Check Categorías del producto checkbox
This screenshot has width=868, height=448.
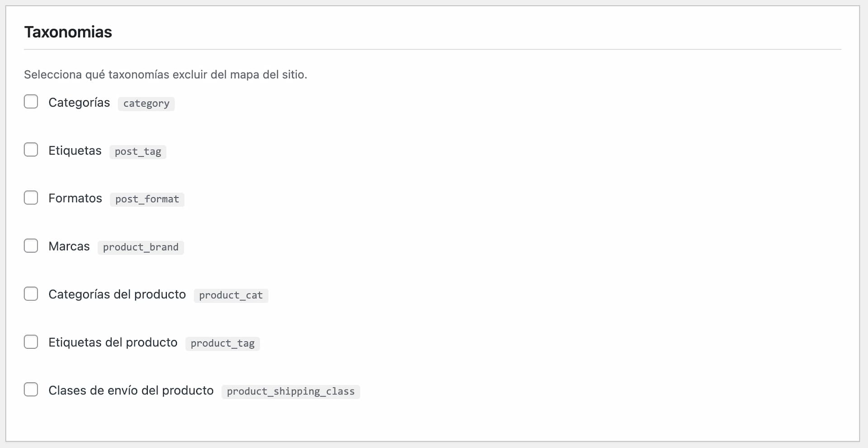[x=31, y=294]
